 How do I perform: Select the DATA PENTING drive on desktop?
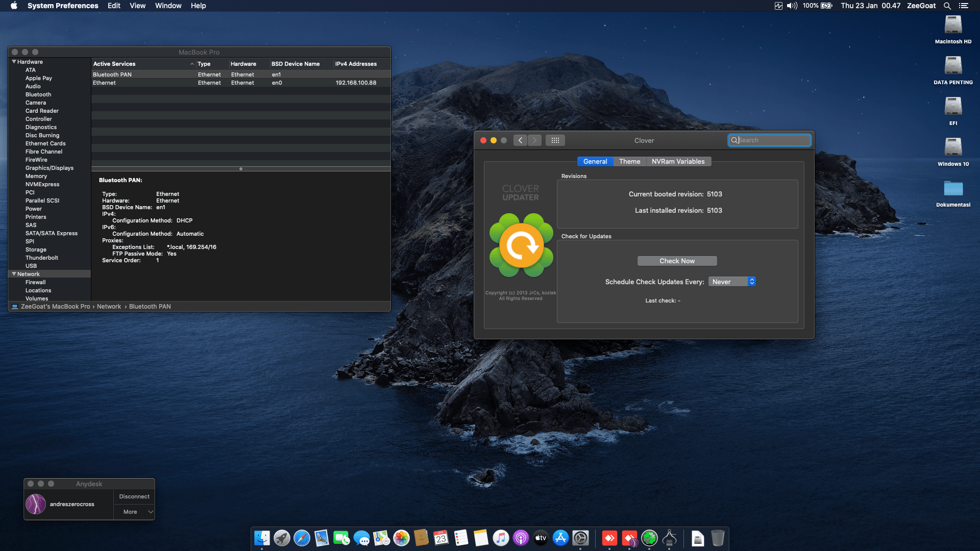point(953,70)
